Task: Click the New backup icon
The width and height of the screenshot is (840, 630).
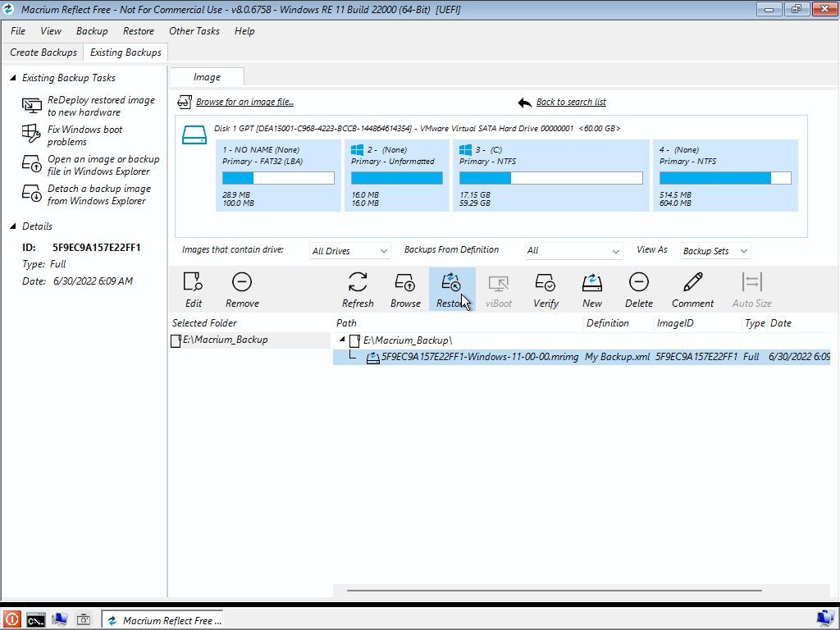Action: tap(592, 282)
